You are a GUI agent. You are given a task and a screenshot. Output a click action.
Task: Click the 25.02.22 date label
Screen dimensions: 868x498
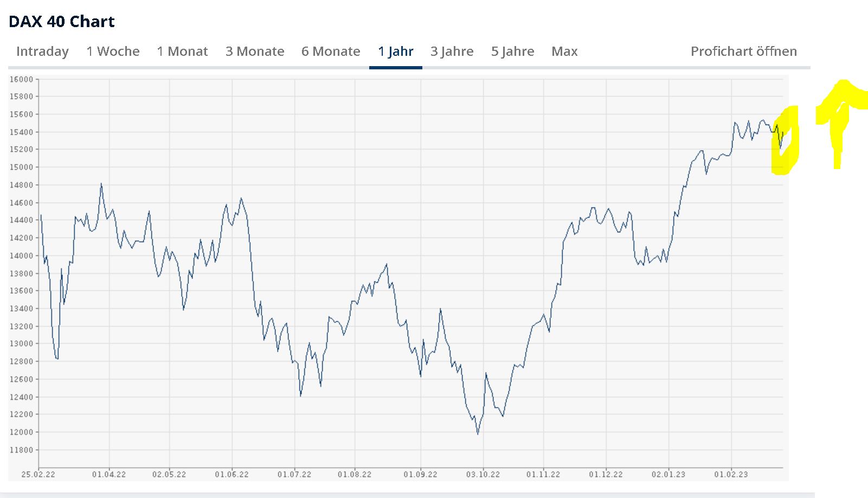[38, 474]
